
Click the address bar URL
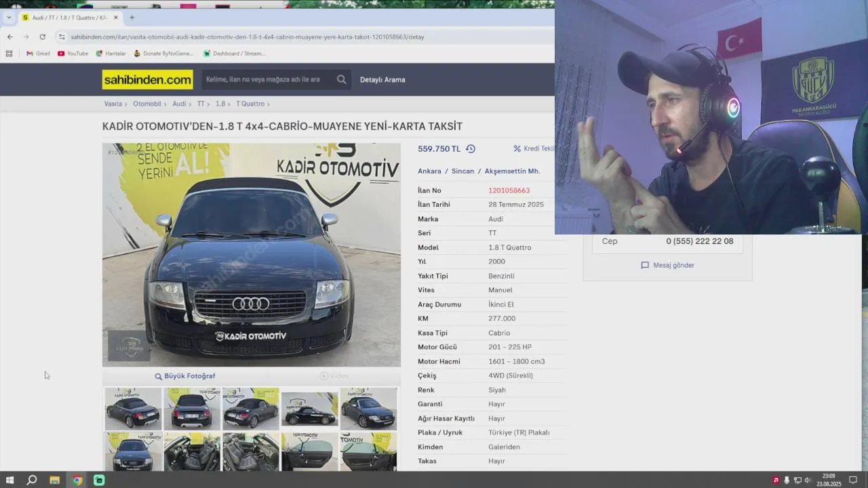tap(248, 37)
